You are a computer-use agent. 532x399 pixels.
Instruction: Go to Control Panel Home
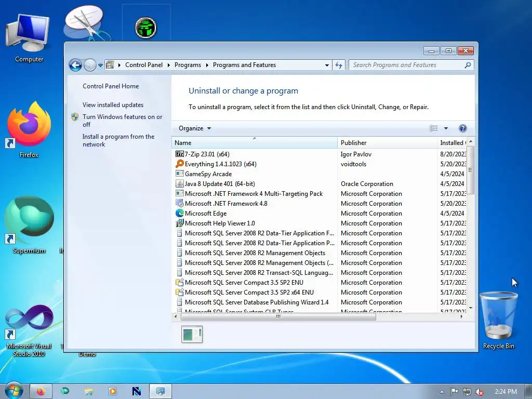point(111,86)
